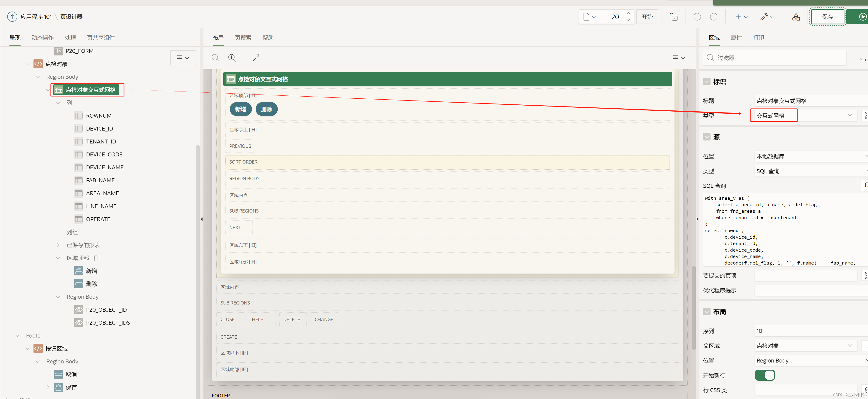
Task: Select 删除 button node in tree
Action: coord(91,284)
